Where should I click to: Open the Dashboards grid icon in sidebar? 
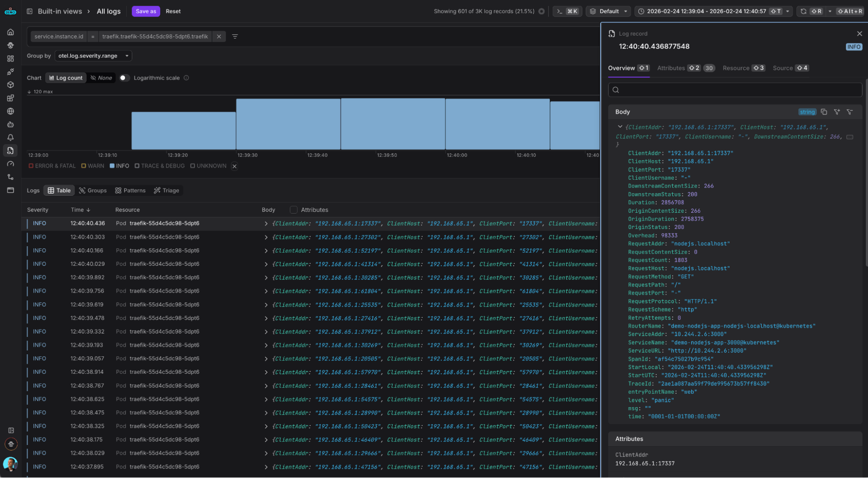(10, 59)
